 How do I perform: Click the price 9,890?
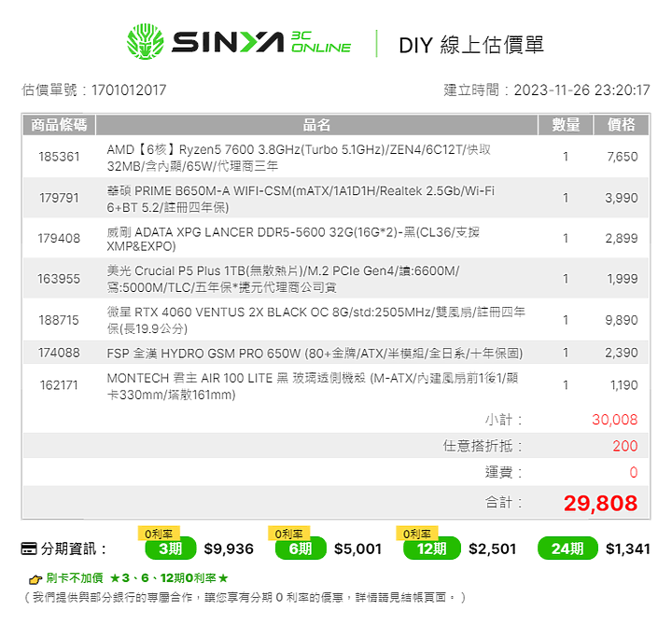pos(622,320)
